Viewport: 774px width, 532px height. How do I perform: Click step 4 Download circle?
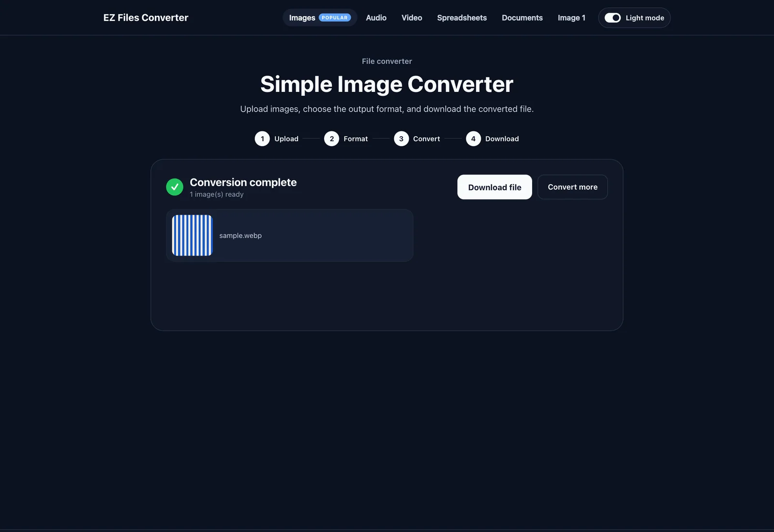[473, 139]
